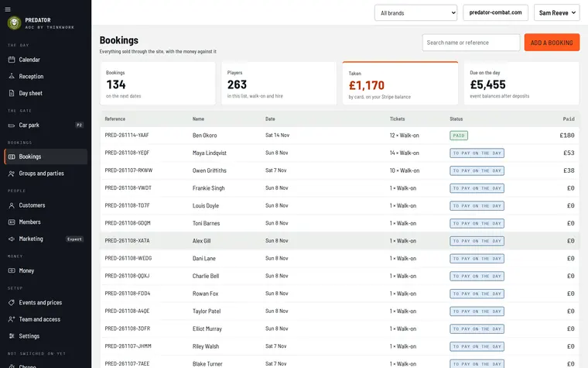Click the Sat 14 Nov date cell

tap(277, 135)
